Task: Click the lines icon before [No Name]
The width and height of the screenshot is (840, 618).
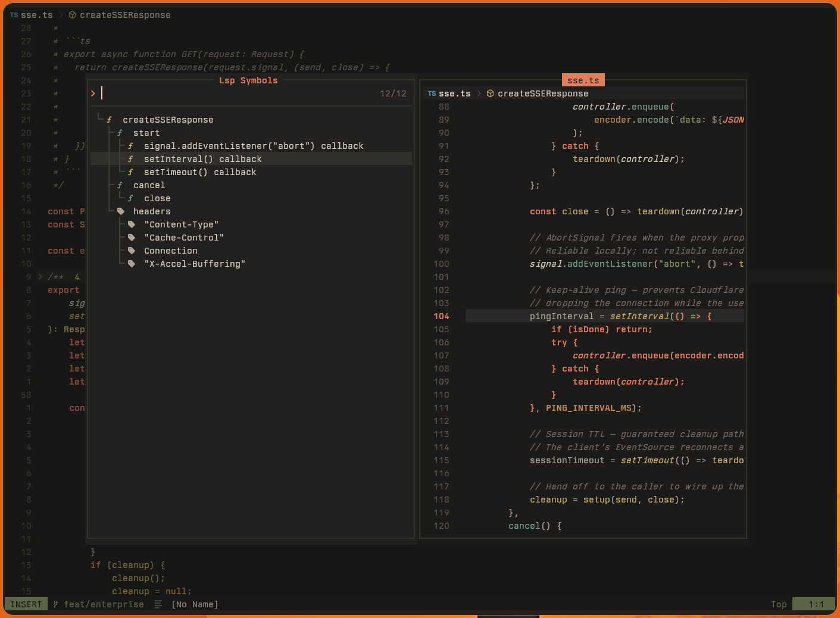Action: [158, 604]
